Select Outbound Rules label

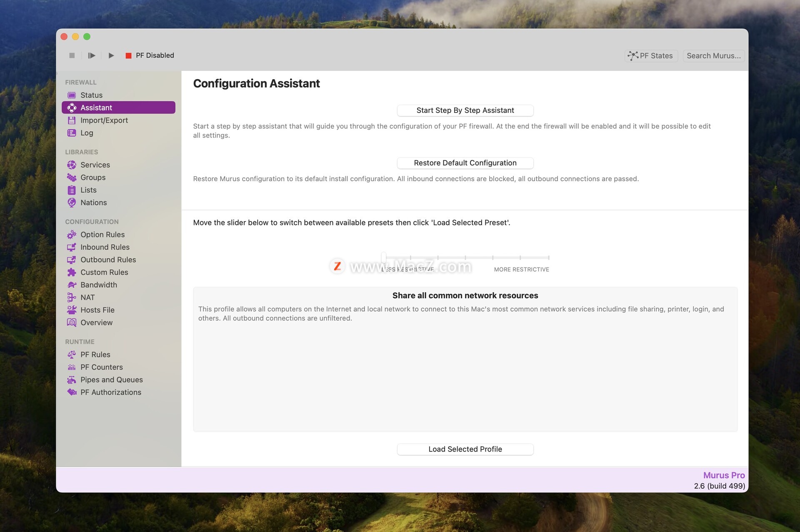tap(108, 260)
